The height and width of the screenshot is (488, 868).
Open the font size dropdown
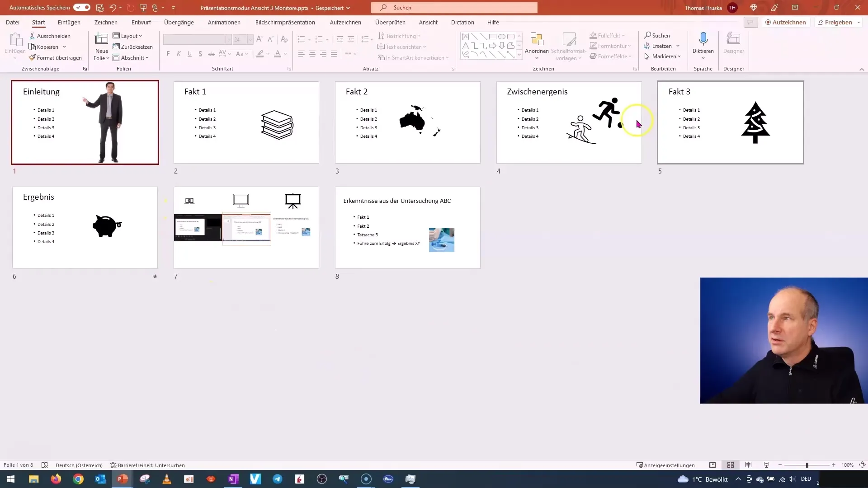click(250, 40)
